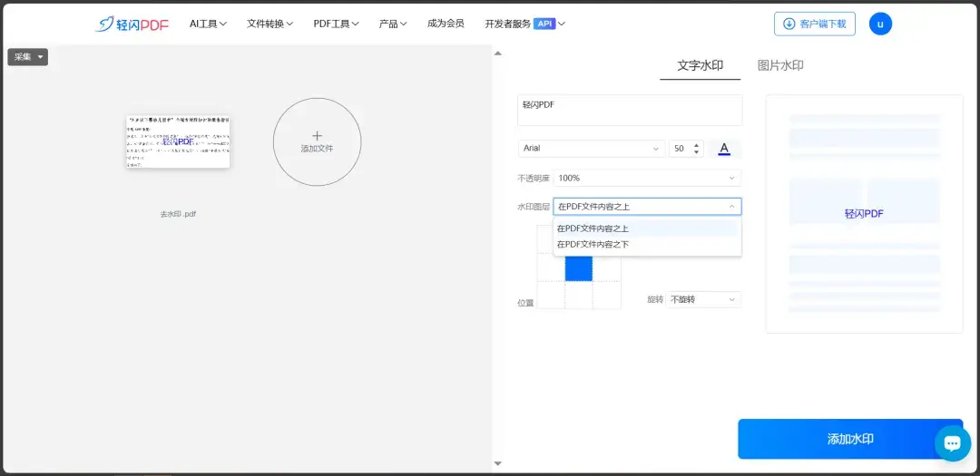Click the 轻闪PDF logo
Screen dimensions: 980x476
point(132,24)
